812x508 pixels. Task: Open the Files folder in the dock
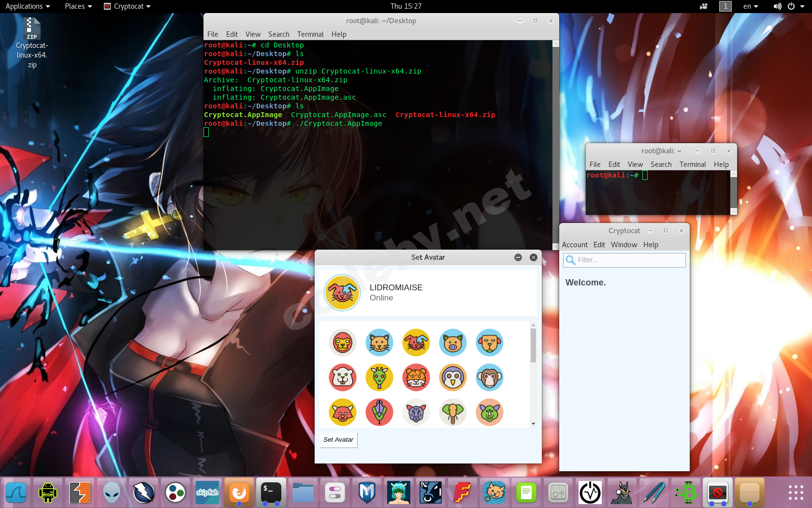coord(303,493)
